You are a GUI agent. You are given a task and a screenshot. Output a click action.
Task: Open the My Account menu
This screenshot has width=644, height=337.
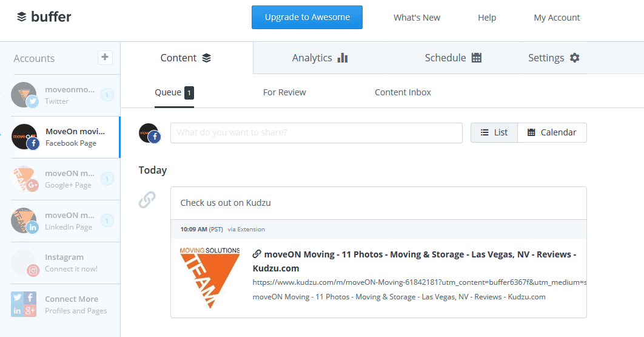[557, 18]
